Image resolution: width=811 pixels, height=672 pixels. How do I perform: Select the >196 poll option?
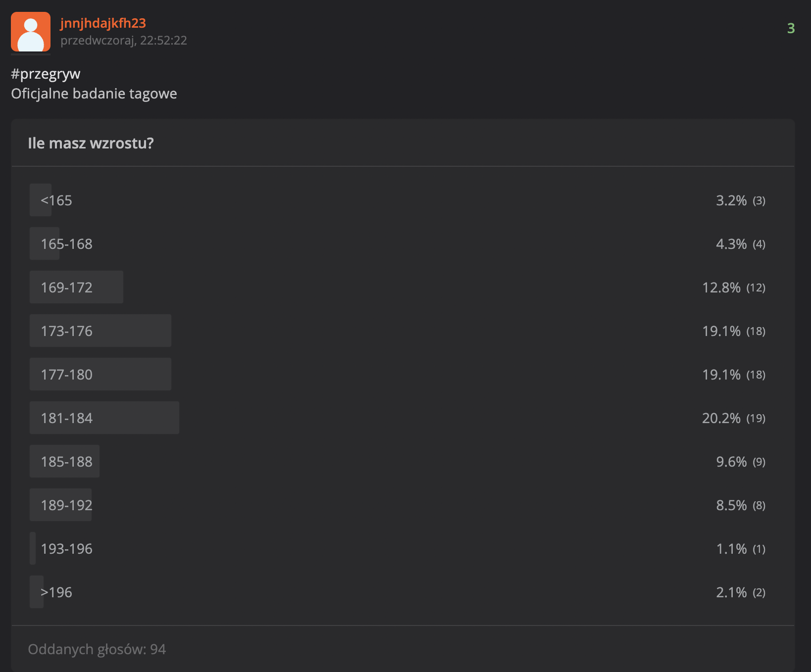pyautogui.click(x=56, y=592)
